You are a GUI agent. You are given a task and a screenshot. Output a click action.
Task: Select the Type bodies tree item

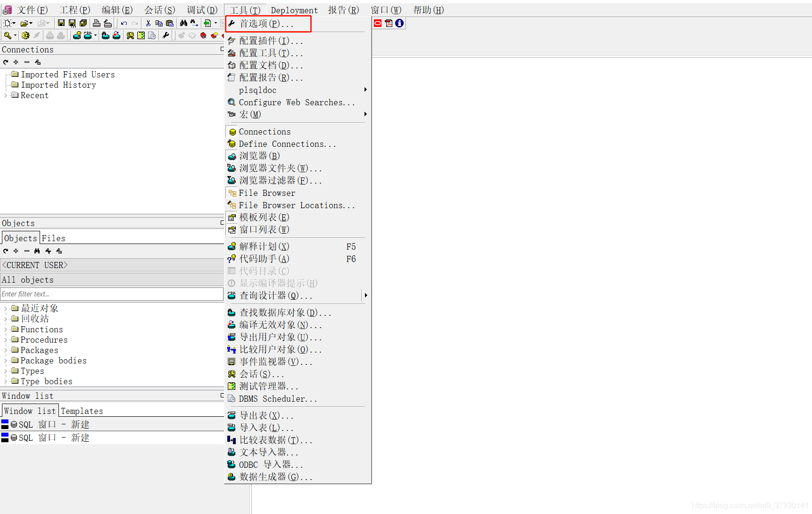(x=46, y=381)
